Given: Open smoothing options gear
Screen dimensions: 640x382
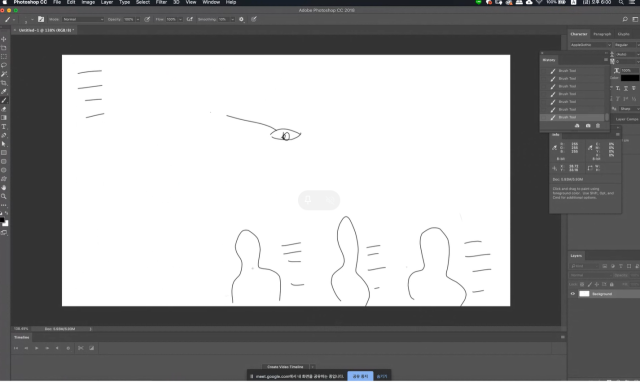Looking at the screenshot, I should [241, 19].
